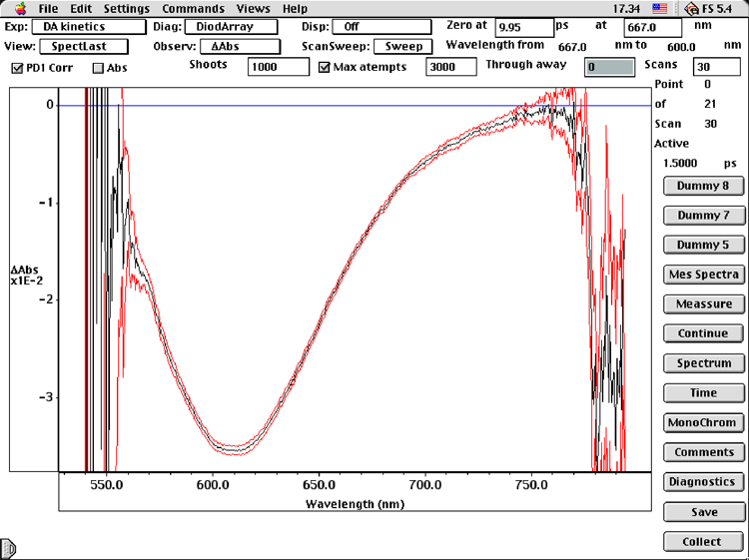
Task: Open the Exp dropdown showing DA kinetics
Action: tap(89, 27)
